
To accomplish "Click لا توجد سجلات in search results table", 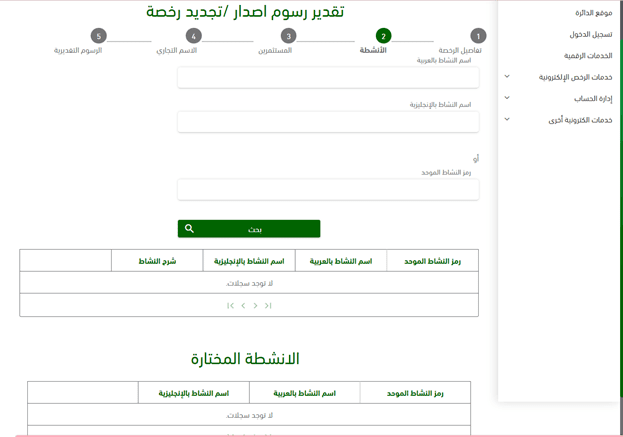I will click(x=250, y=283).
